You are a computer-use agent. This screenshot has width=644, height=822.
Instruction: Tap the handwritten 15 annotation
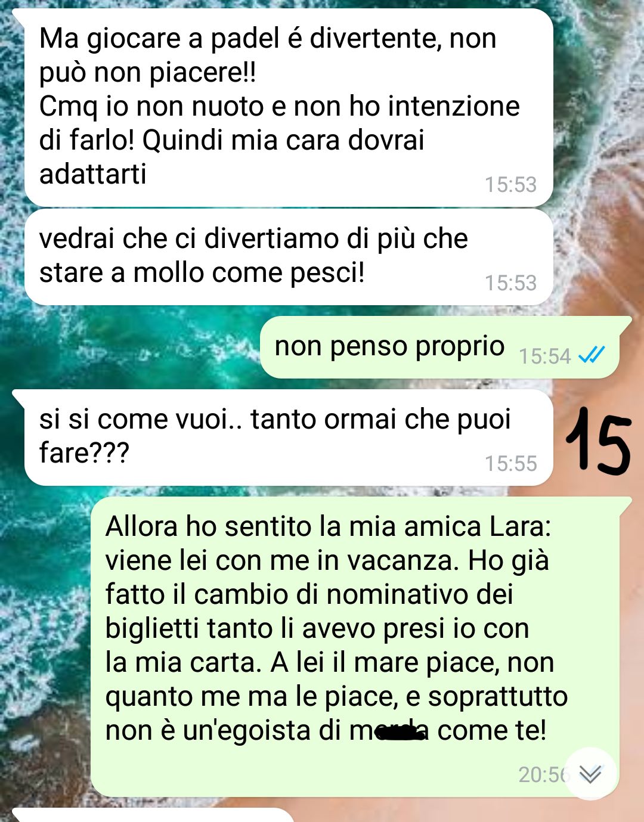pos(597,441)
